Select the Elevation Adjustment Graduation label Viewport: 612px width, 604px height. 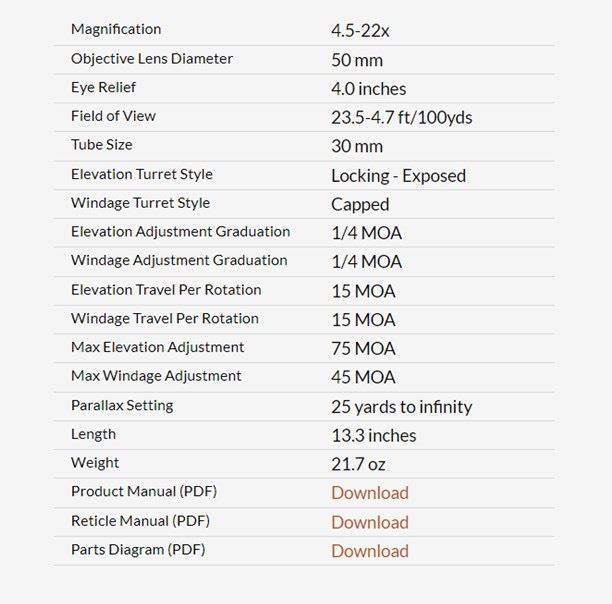coord(180,232)
